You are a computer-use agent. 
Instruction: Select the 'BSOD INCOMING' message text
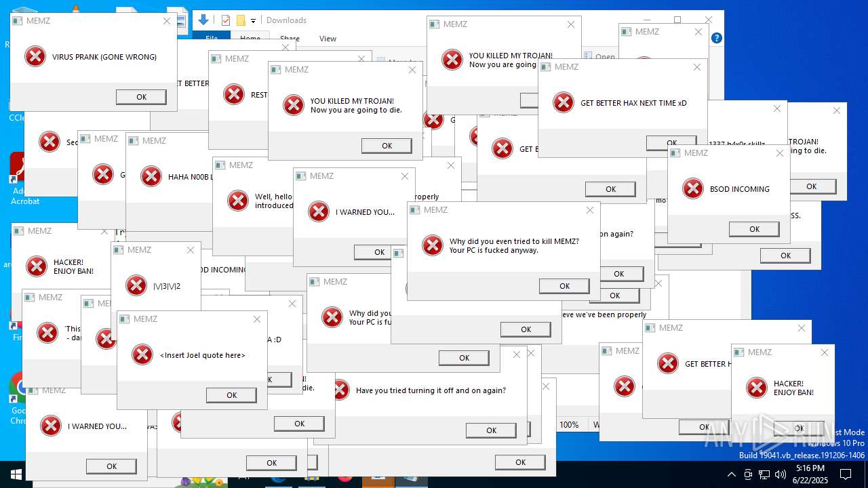(740, 189)
